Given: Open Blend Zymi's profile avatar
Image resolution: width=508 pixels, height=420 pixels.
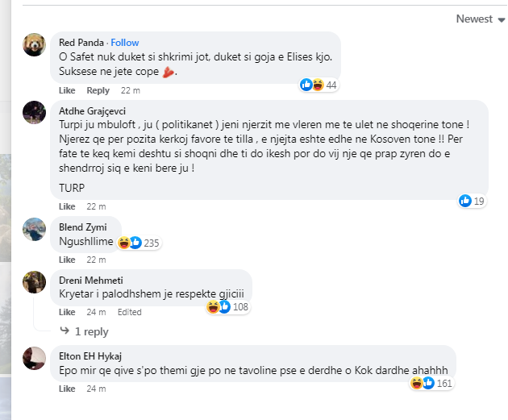Looking at the screenshot, I should point(34,229).
